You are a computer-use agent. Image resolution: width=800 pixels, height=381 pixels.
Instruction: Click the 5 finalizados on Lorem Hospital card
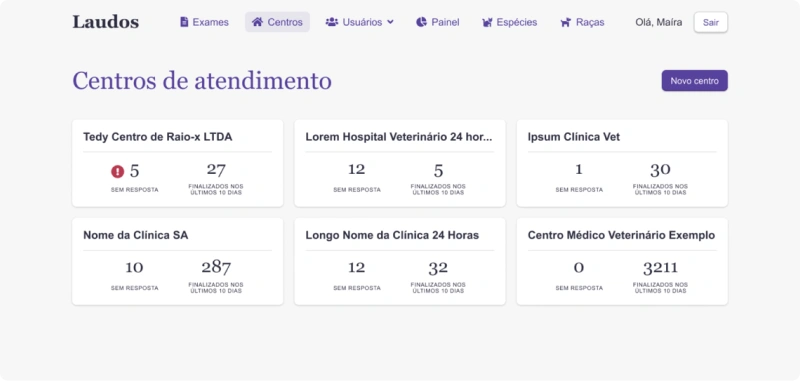click(438, 171)
